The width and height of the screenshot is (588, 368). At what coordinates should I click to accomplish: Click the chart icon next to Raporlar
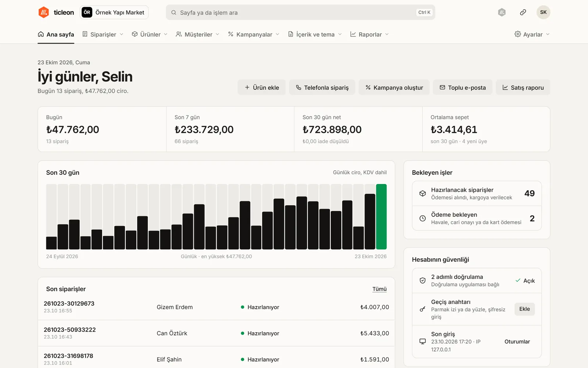353,34
